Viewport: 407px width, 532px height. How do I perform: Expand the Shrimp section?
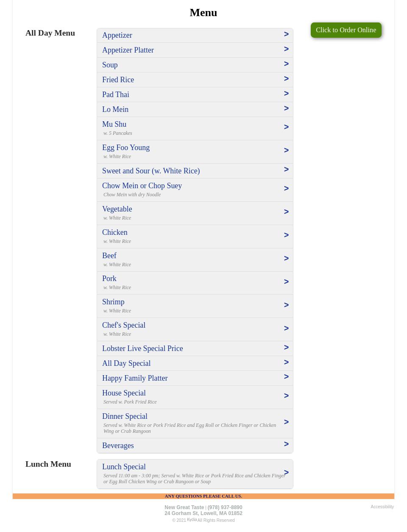click(x=195, y=305)
